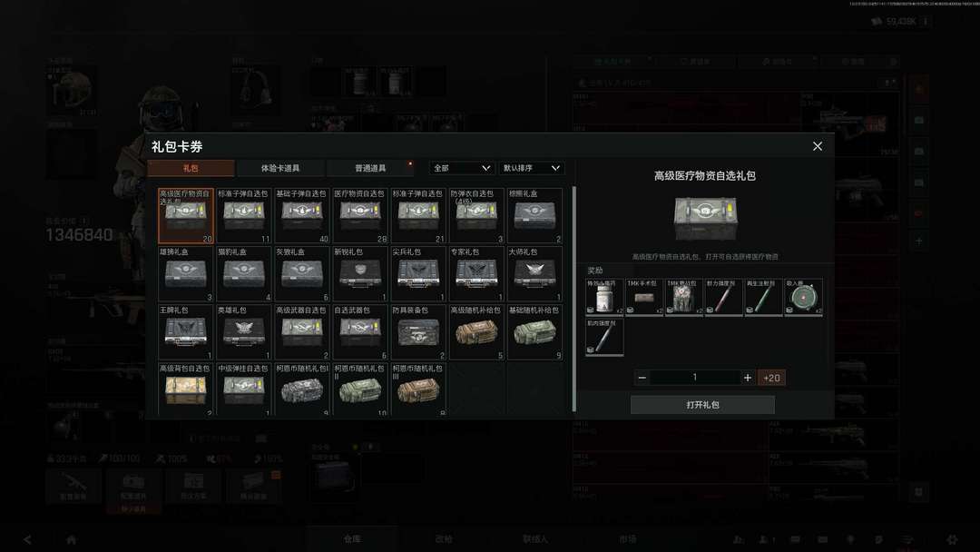980x552 pixels.
Task: Select the 防弹衣自选包 gift box
Action: click(476, 216)
